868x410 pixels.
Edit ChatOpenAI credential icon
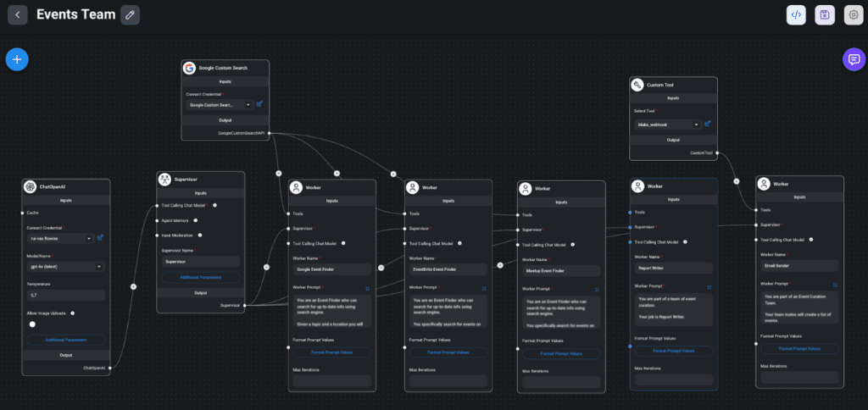(100, 238)
